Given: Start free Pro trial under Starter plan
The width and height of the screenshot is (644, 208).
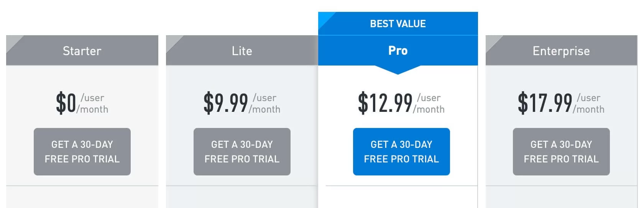Looking at the screenshot, I should coord(82,152).
